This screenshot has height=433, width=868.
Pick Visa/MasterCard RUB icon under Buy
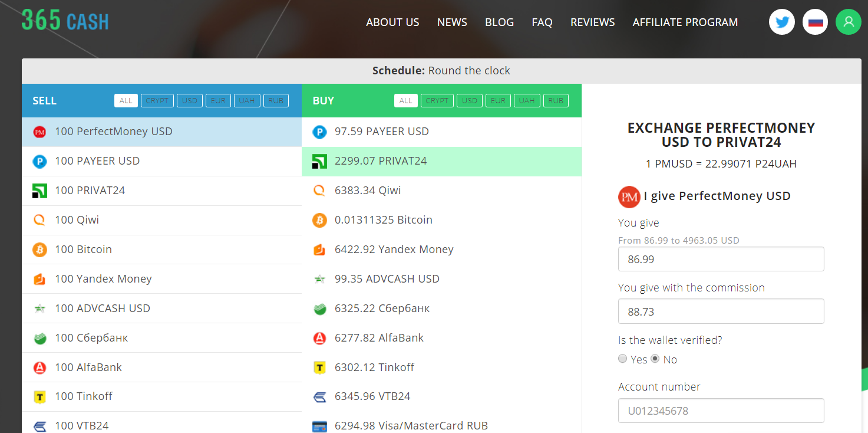pyautogui.click(x=319, y=426)
